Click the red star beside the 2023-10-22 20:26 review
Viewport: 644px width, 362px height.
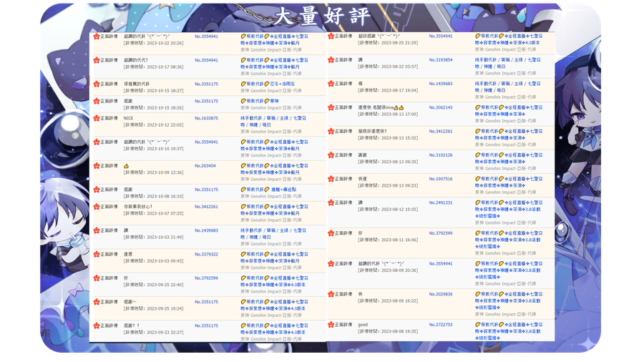[97, 36]
